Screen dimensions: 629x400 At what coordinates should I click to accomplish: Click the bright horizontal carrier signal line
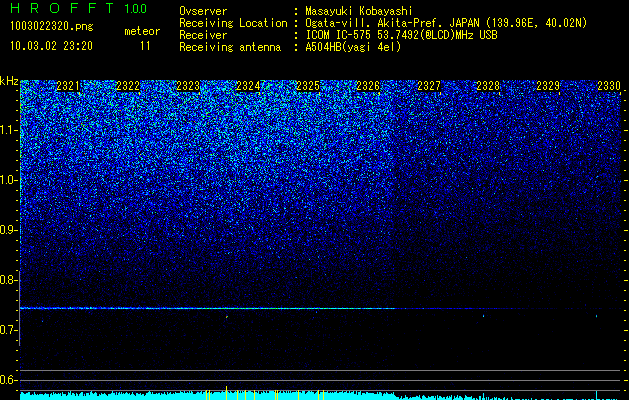[x=207, y=308]
